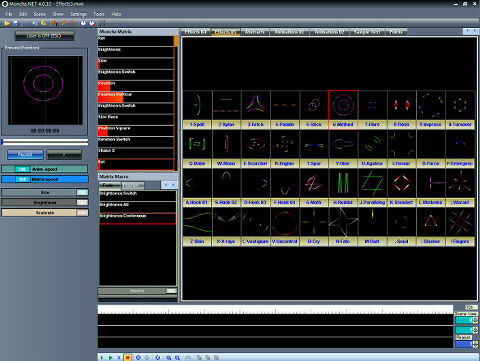The width and height of the screenshot is (480, 361).
Task: Select the 6.Method effect thumbnail
Action: 343,109
